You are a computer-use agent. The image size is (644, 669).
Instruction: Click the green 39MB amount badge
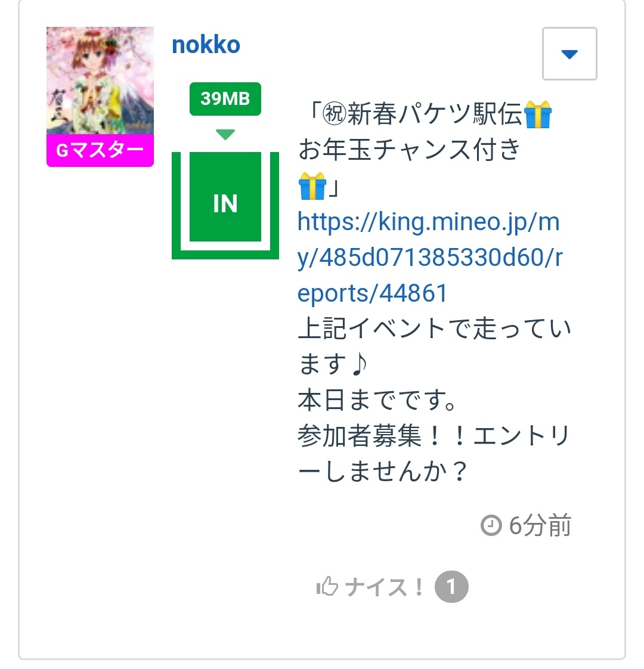(225, 98)
